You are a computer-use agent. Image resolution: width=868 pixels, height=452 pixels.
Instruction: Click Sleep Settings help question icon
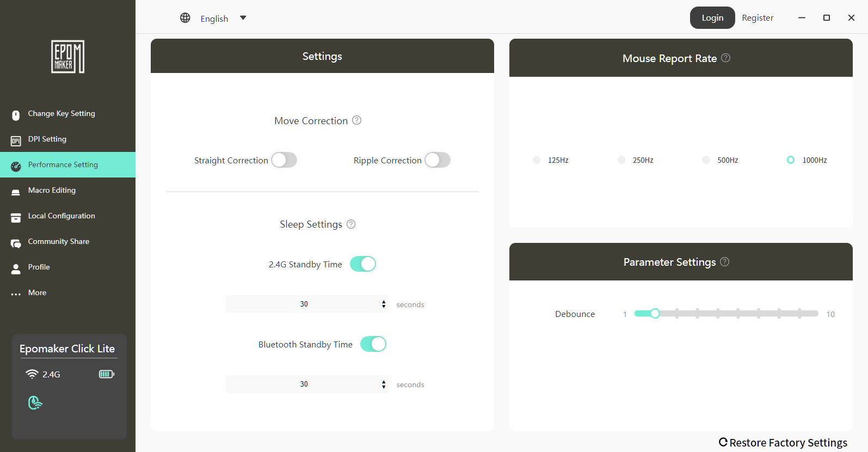click(351, 224)
